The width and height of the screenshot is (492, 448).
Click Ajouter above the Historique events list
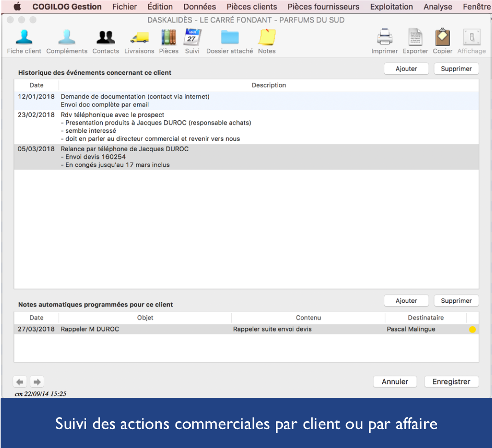[x=406, y=69]
